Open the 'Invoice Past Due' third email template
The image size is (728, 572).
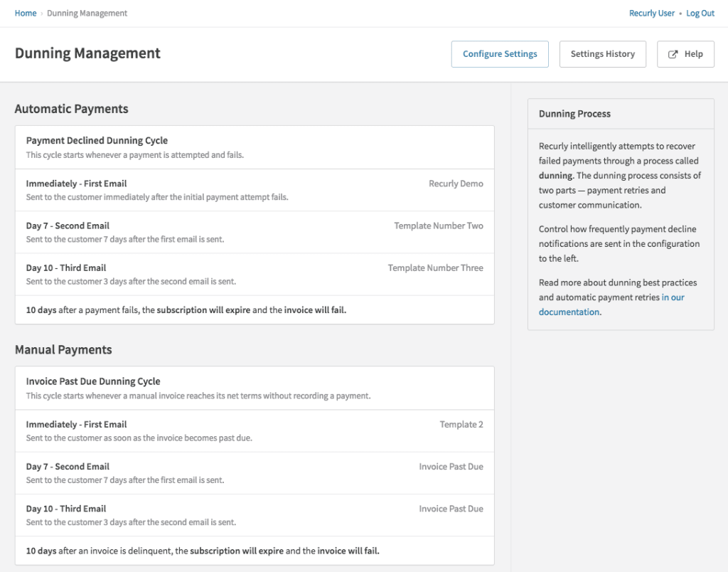[451, 508]
